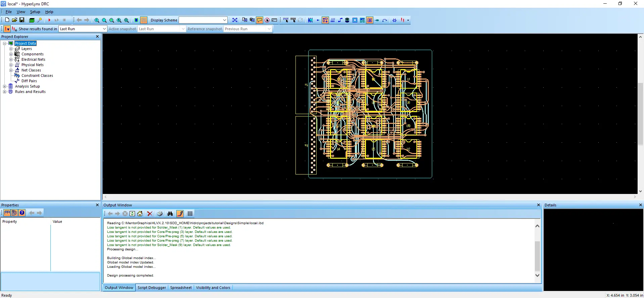Screen dimensions: 644x298
Task: Click the ruler measure tool icon
Action: tap(274, 20)
